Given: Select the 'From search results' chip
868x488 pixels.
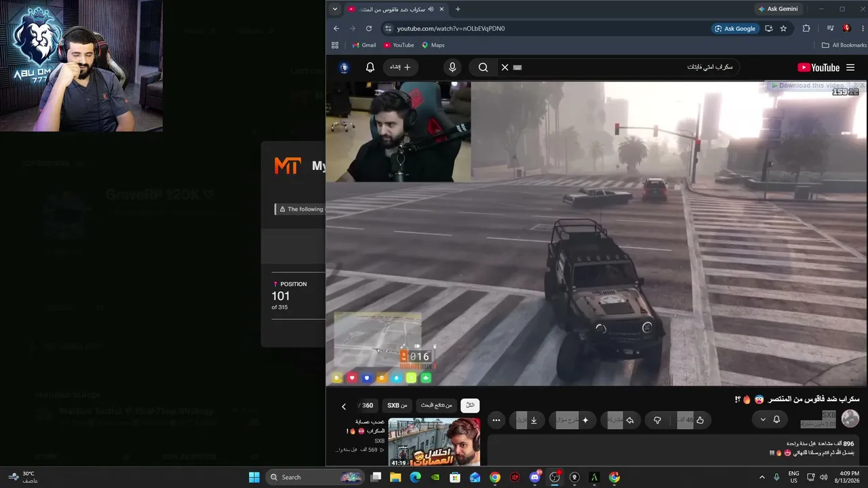Looking at the screenshot, I should [x=437, y=405].
